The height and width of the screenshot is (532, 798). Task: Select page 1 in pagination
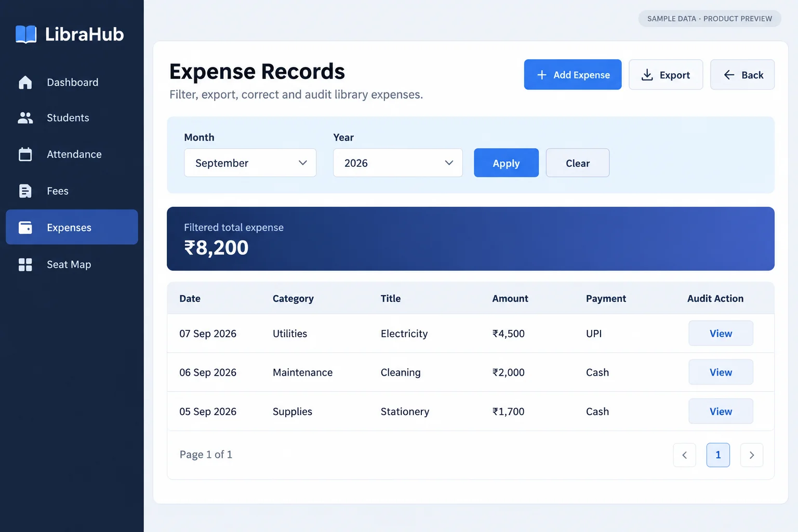(718, 455)
